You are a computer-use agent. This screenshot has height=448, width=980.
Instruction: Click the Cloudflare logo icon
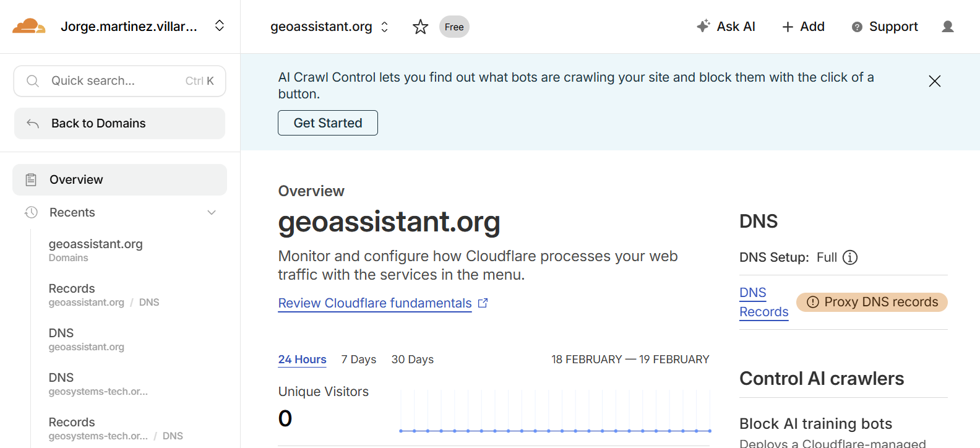pyautogui.click(x=28, y=27)
